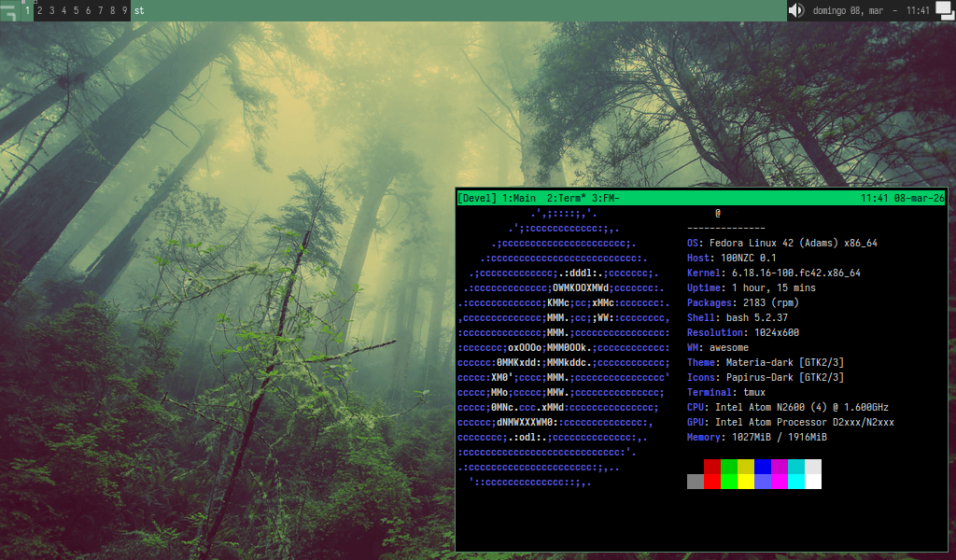The image size is (956, 560).
Task: Click the 'Icons: Papirus-Dark [GTK2/3]' line
Action: point(766,377)
